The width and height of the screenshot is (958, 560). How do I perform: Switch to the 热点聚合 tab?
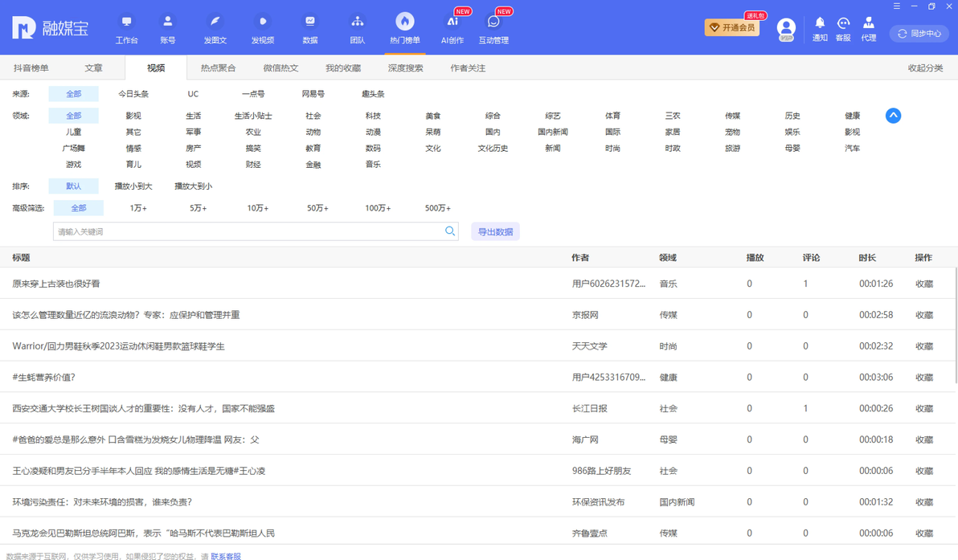218,68
